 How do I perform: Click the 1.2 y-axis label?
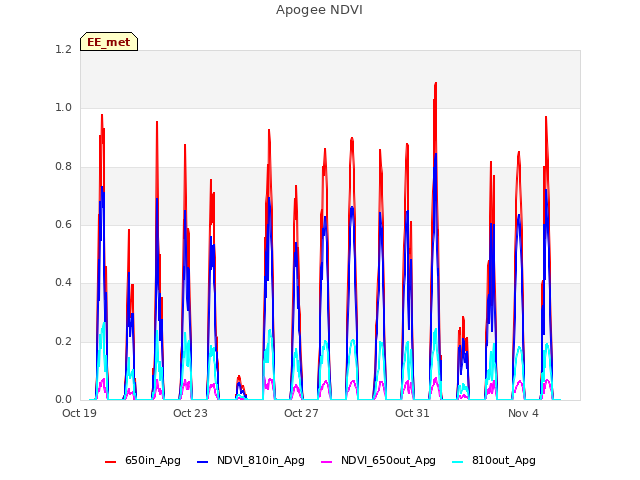pos(63,49)
